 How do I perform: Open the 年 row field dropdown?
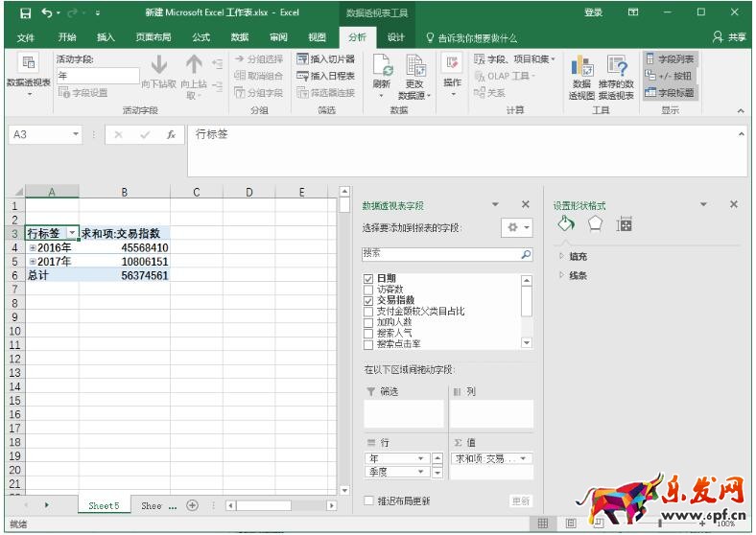click(x=420, y=459)
